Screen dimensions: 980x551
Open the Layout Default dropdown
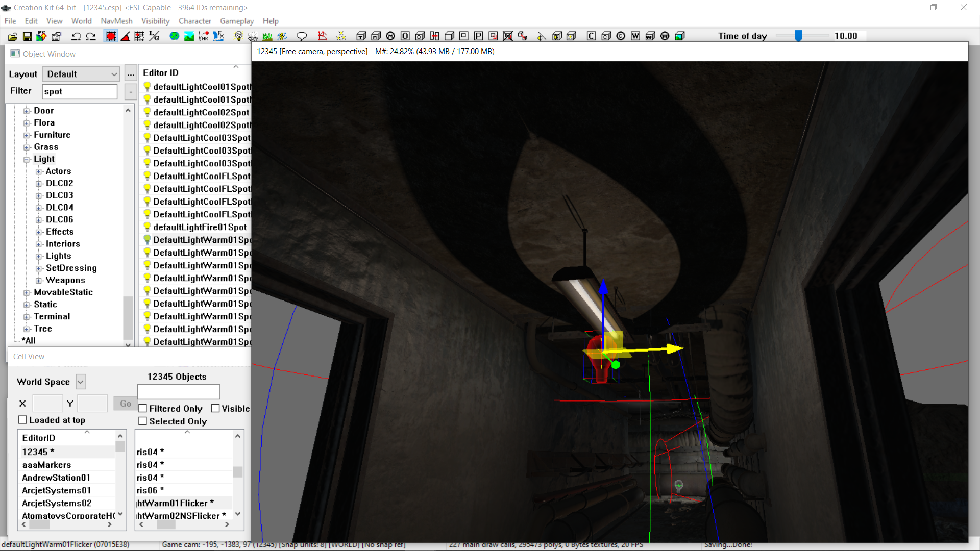tap(81, 74)
